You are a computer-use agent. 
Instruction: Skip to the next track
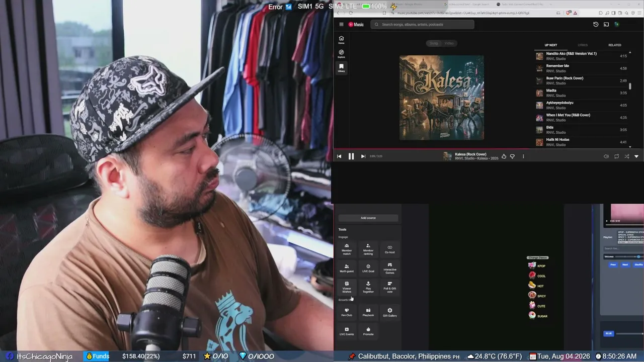[363, 156]
